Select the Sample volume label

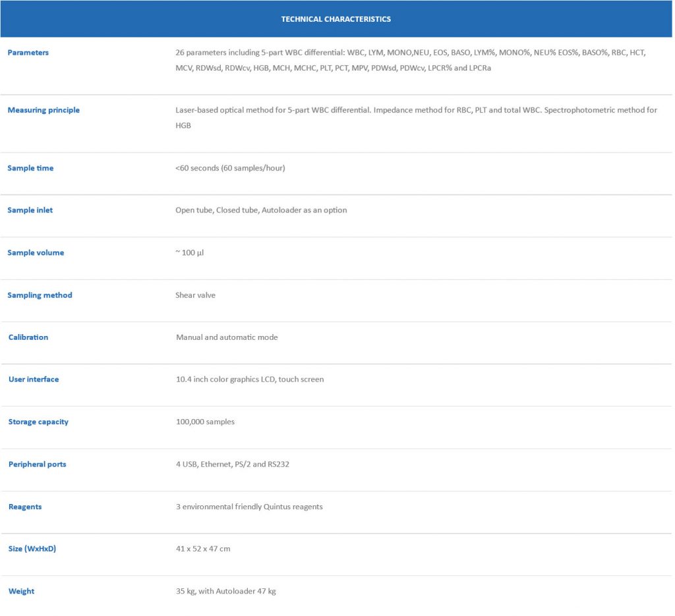pos(36,253)
